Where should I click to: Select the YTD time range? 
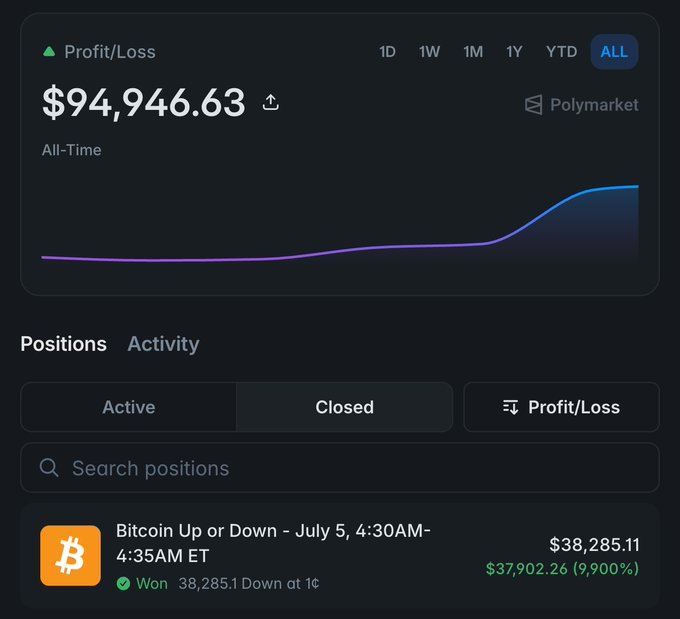(562, 52)
